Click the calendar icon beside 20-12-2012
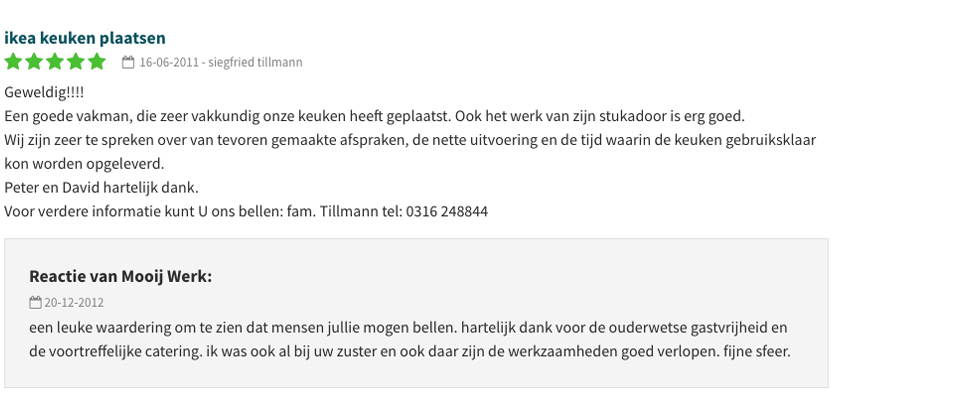The image size is (960, 409). coord(36,302)
